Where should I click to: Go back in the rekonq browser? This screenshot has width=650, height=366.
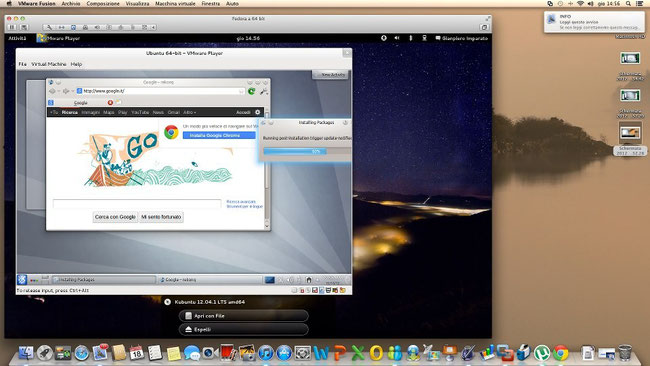52,91
